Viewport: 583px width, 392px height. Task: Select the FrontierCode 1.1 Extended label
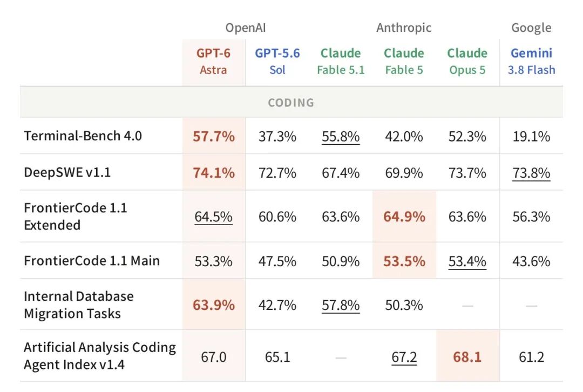point(76,217)
